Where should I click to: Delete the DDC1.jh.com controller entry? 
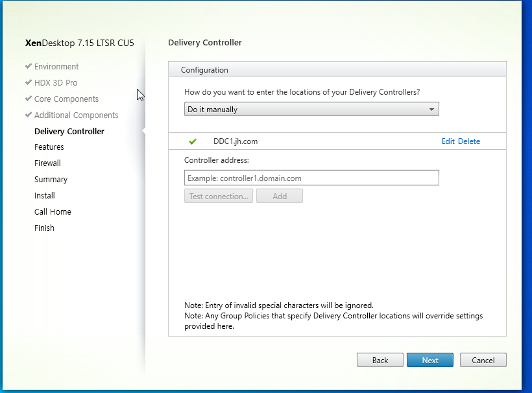pos(469,141)
